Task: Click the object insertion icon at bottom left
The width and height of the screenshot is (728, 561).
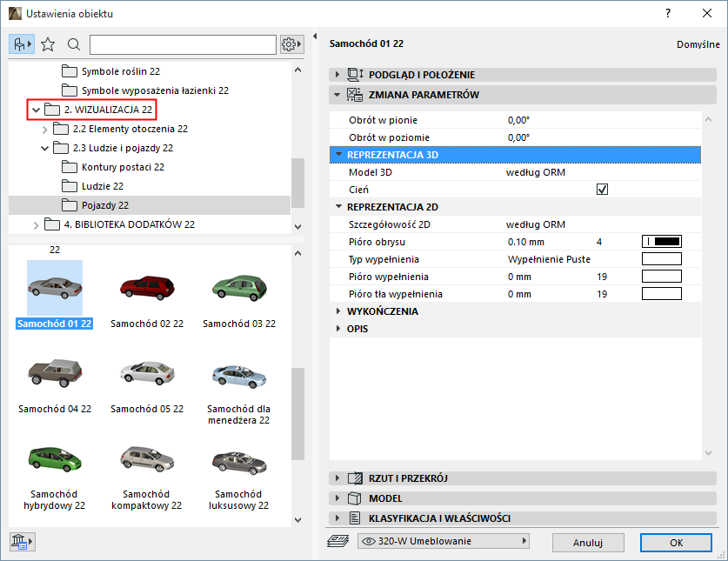Action: tap(21, 541)
